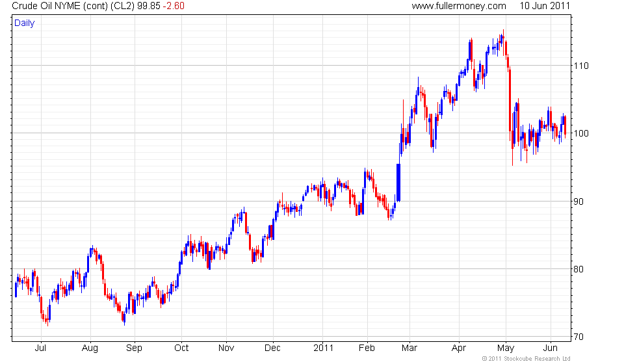Click the Apr month axis label

pyautogui.click(x=459, y=348)
